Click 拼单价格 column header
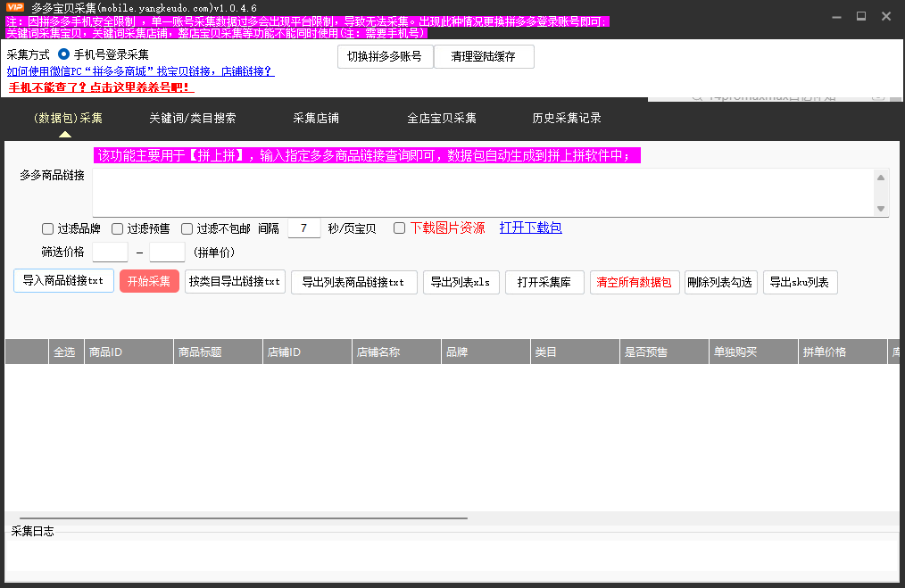 [843, 352]
